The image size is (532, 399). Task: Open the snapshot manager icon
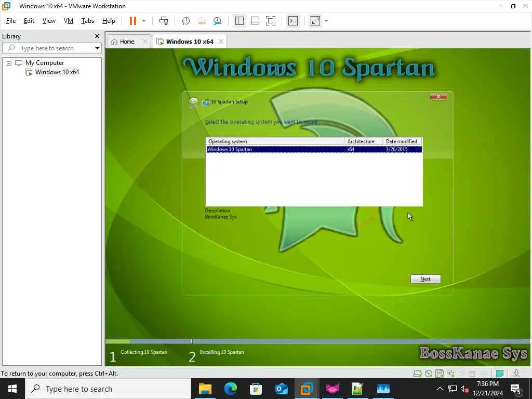point(217,21)
